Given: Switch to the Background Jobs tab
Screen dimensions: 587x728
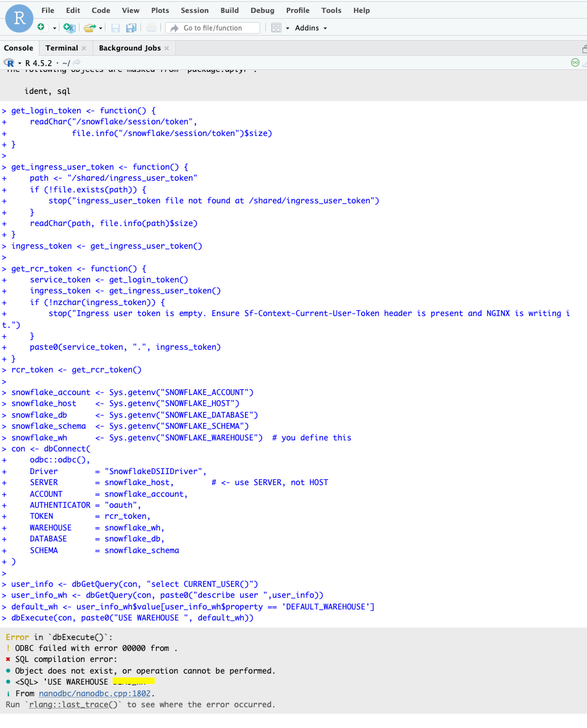Looking at the screenshot, I should 130,48.
